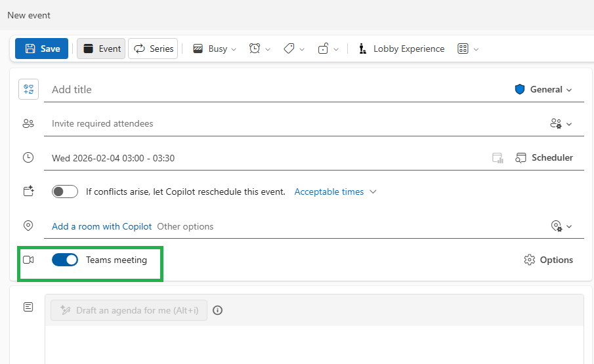Click the availability chart icon
This screenshot has width=594, height=364.
click(498, 158)
